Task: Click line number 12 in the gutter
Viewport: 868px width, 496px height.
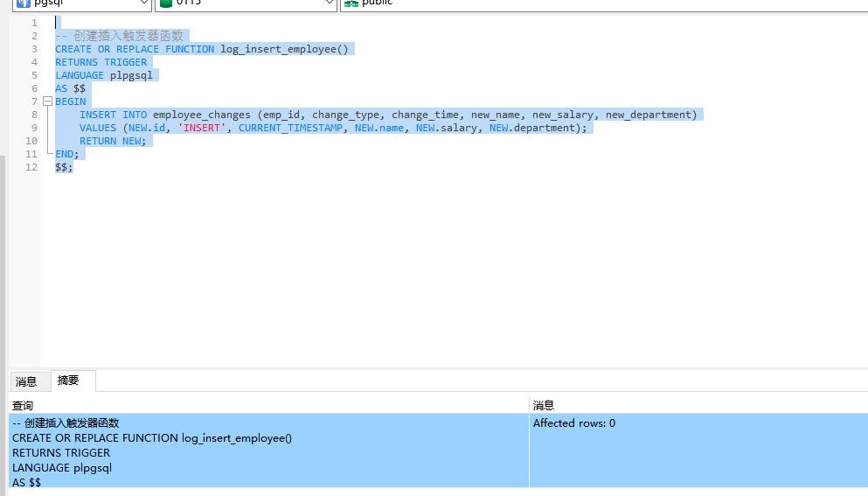Action: 31,167
